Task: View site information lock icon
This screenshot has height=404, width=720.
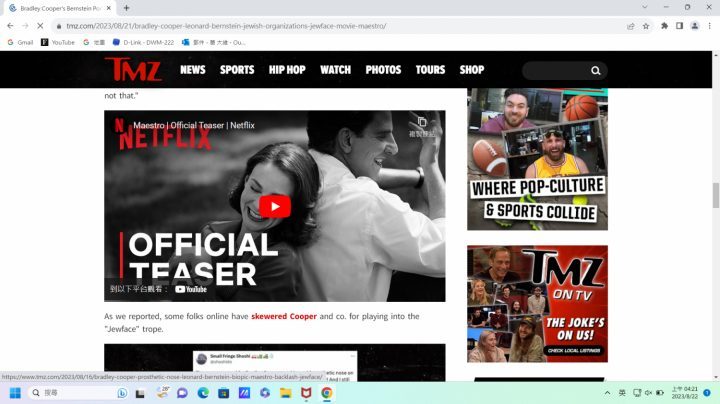Action: 59,26
